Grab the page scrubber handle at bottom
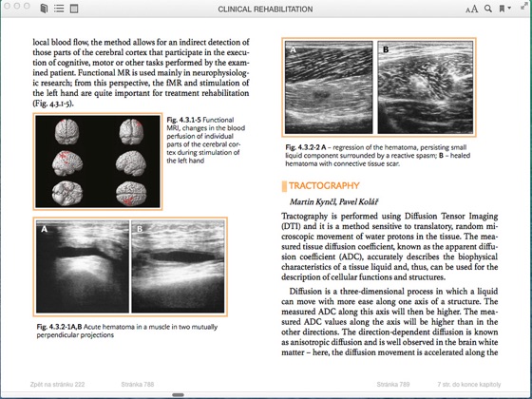532x399 pixels. 178,395
